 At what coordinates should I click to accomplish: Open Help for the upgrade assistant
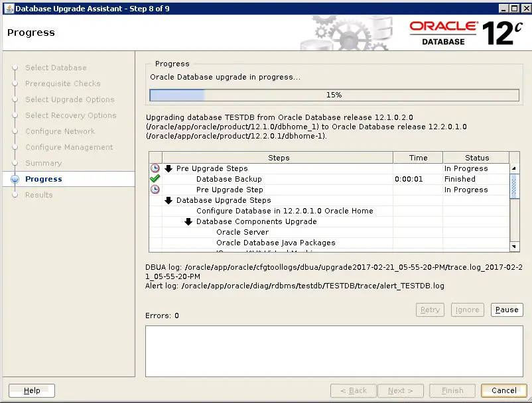(x=32, y=390)
